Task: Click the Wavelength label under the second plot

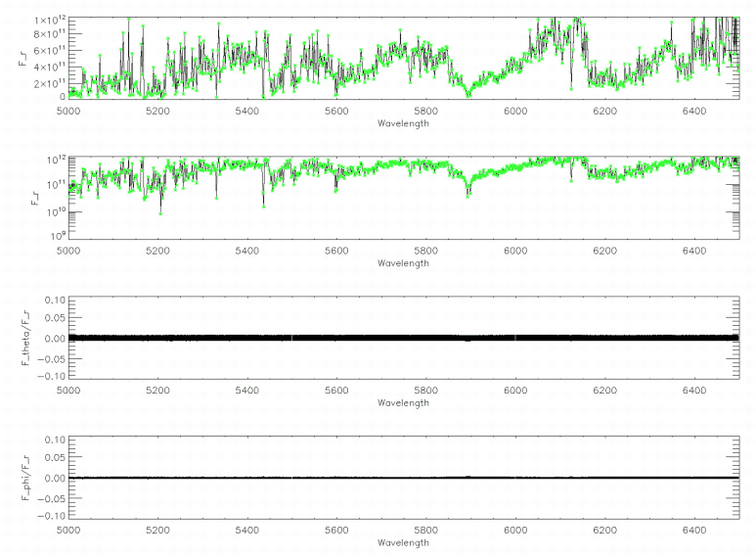Action: 402,262
